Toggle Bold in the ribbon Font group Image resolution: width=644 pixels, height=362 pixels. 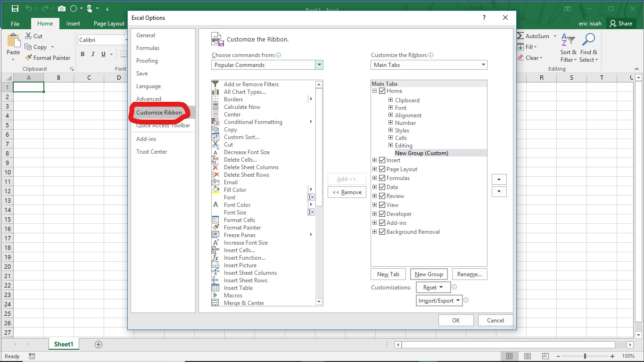click(x=83, y=54)
